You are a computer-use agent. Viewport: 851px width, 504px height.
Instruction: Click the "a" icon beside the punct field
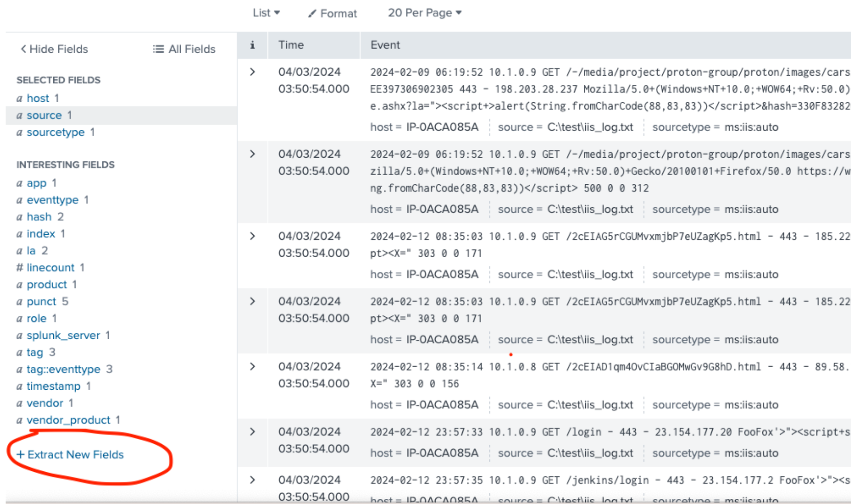click(20, 301)
